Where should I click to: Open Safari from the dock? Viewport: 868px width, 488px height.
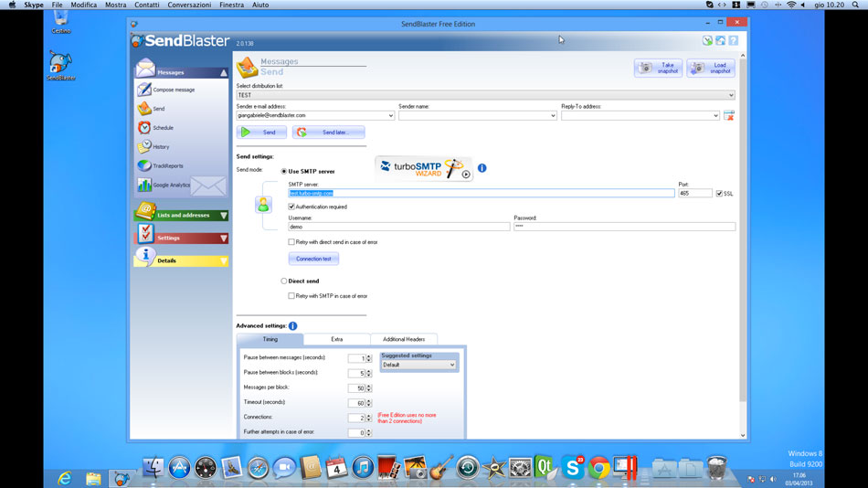click(258, 468)
